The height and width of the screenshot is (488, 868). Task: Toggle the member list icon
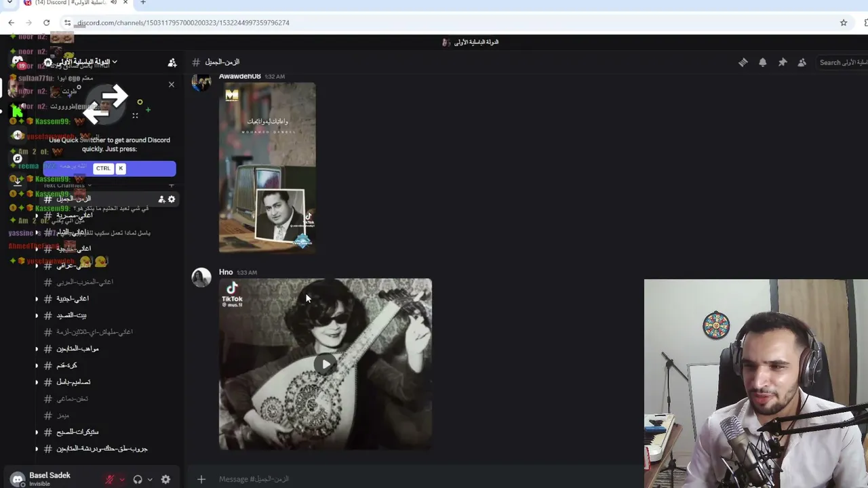pyautogui.click(x=802, y=62)
